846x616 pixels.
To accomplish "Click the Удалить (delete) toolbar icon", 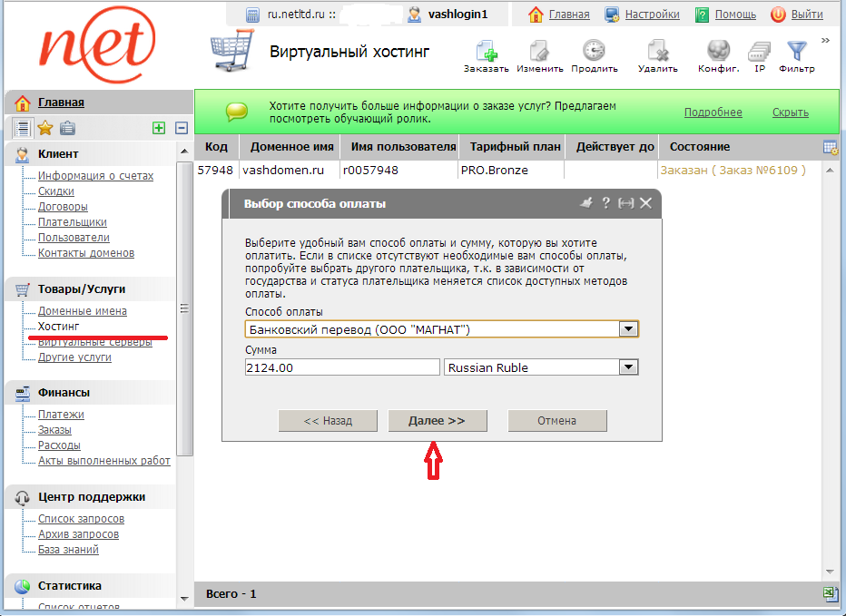I will pos(657,51).
